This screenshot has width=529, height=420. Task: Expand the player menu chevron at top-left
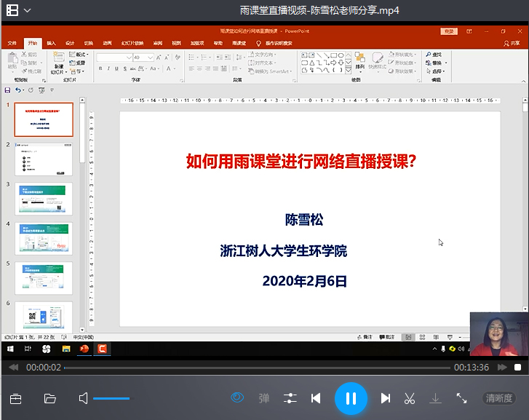tap(28, 10)
